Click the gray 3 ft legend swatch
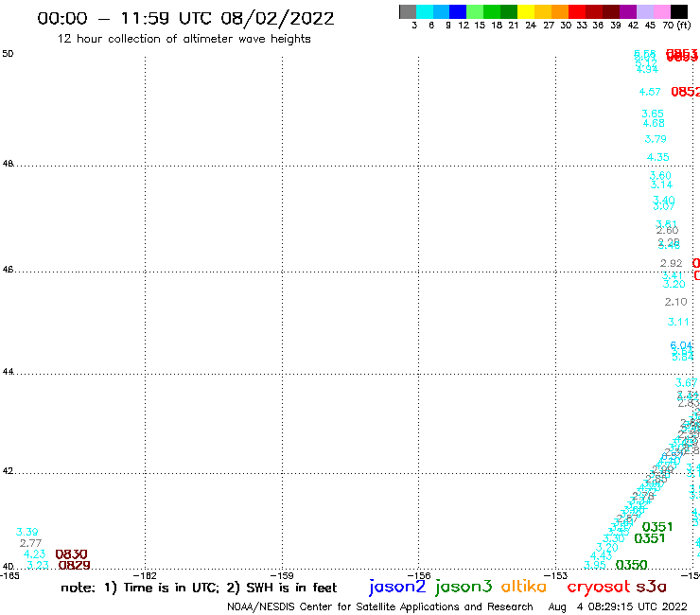This screenshot has height=615, width=700. [x=408, y=11]
